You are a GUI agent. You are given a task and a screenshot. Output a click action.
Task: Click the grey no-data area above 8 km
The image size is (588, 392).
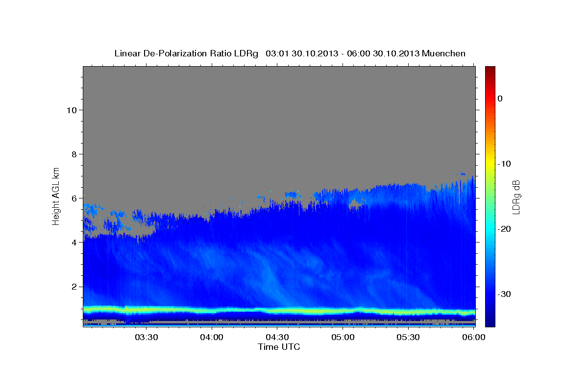(279, 110)
